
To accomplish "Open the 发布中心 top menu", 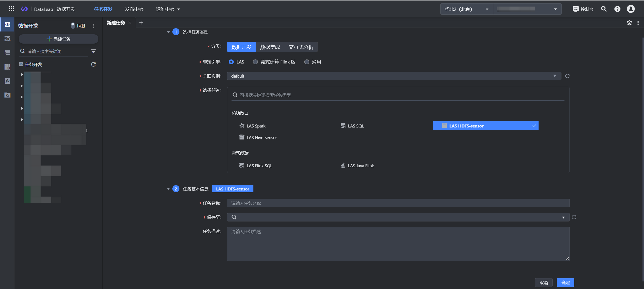I will point(134,9).
